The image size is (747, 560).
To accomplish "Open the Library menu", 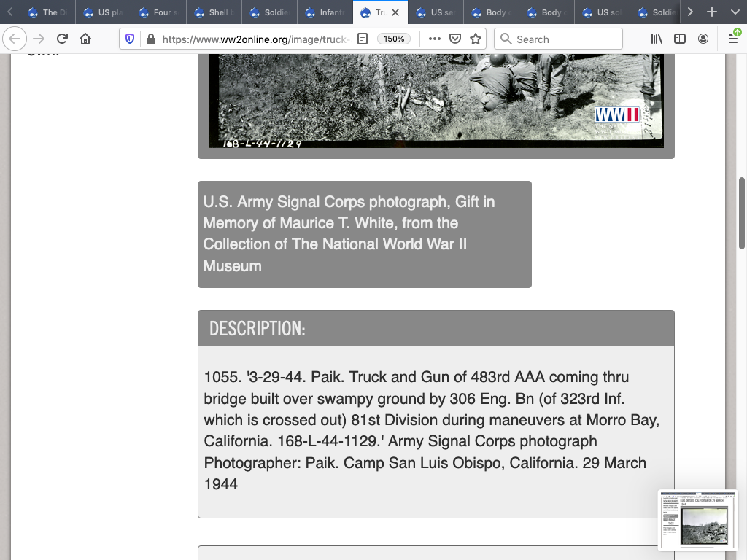I will pos(657,39).
